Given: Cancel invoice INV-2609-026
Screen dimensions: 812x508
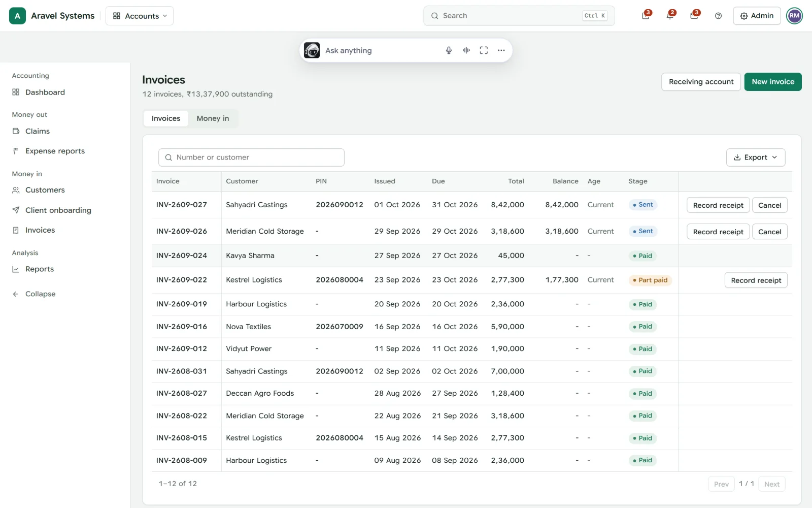Looking at the screenshot, I should [769, 232].
